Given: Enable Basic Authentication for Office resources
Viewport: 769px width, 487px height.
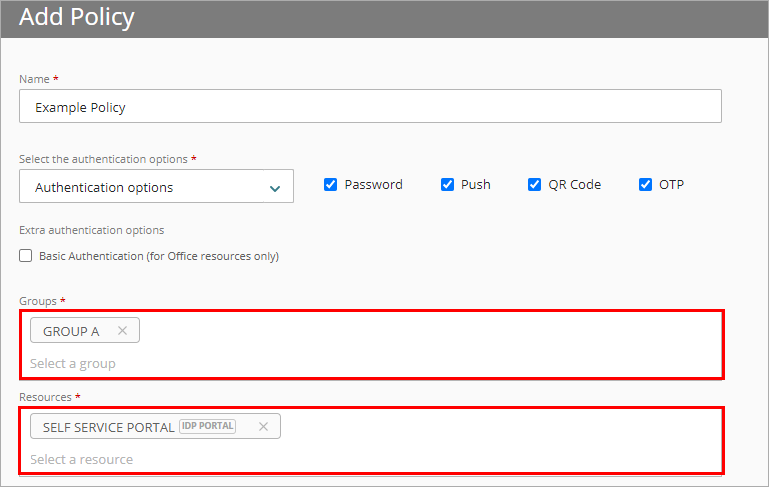Looking at the screenshot, I should (26, 256).
